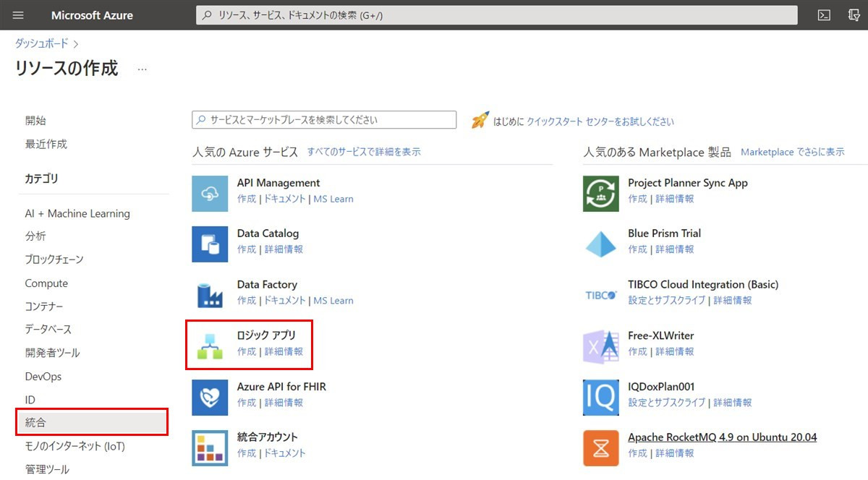Open 詳細情報 for Blue Prism Trial
This screenshot has width=868, height=480.
click(675, 249)
